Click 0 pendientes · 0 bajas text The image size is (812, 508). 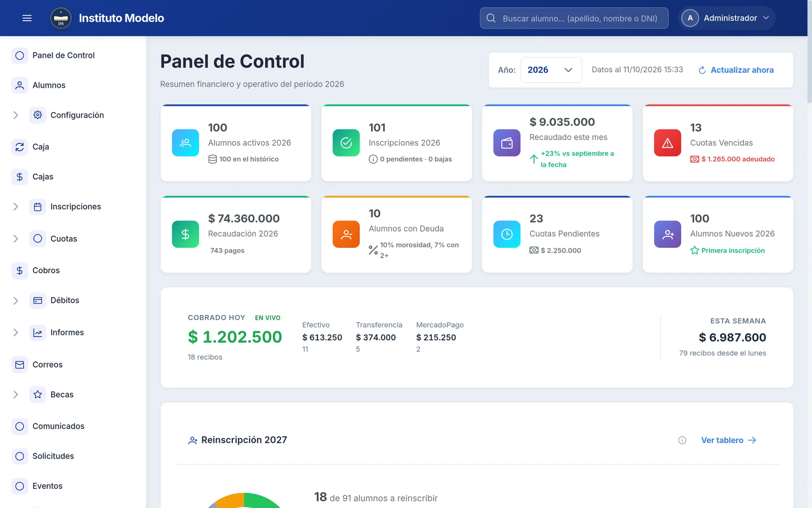point(416,159)
